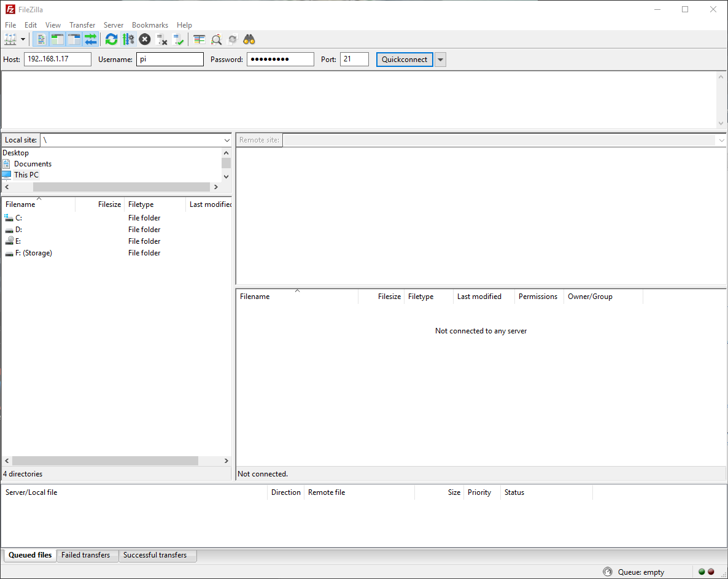Cancel the current operation
Screen dimensions: 728x579
click(145, 39)
